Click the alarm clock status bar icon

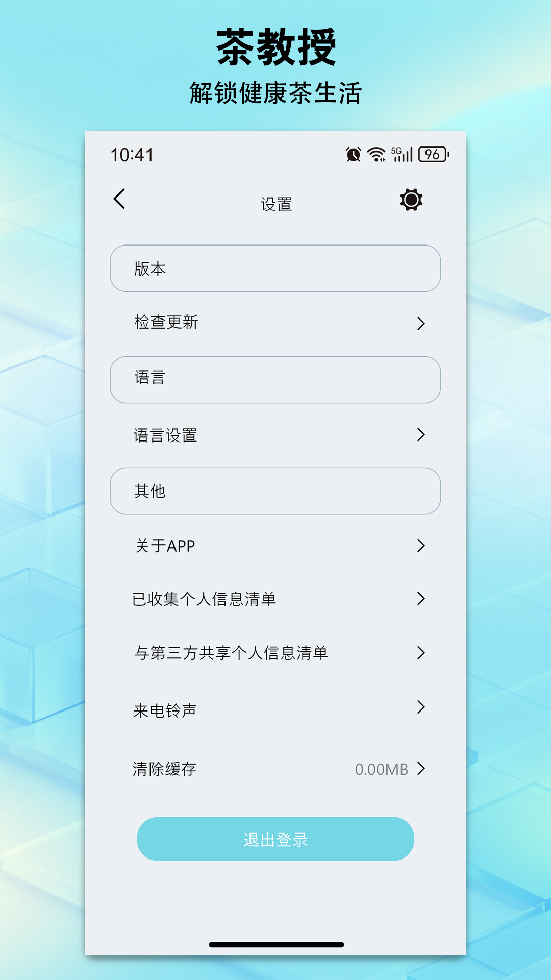352,154
